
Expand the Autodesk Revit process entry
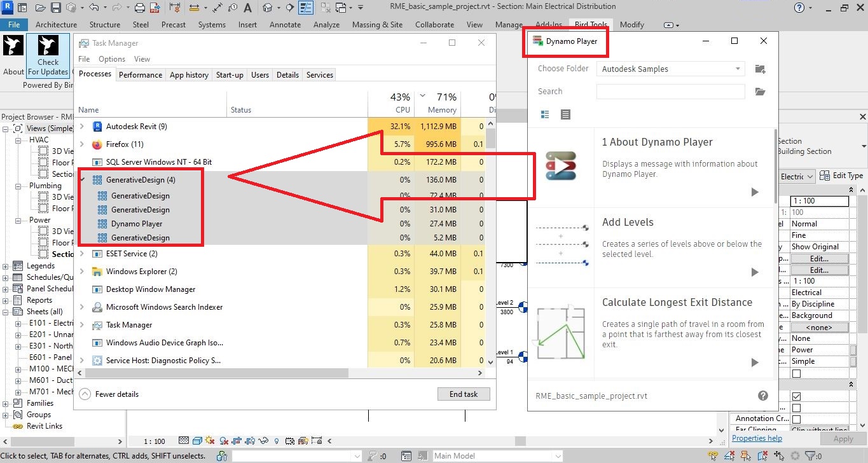[x=81, y=127]
